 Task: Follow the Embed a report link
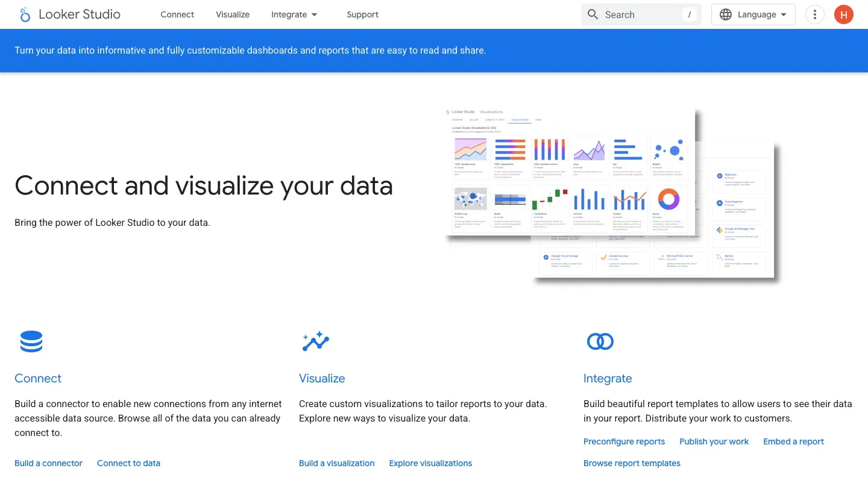[793, 441]
